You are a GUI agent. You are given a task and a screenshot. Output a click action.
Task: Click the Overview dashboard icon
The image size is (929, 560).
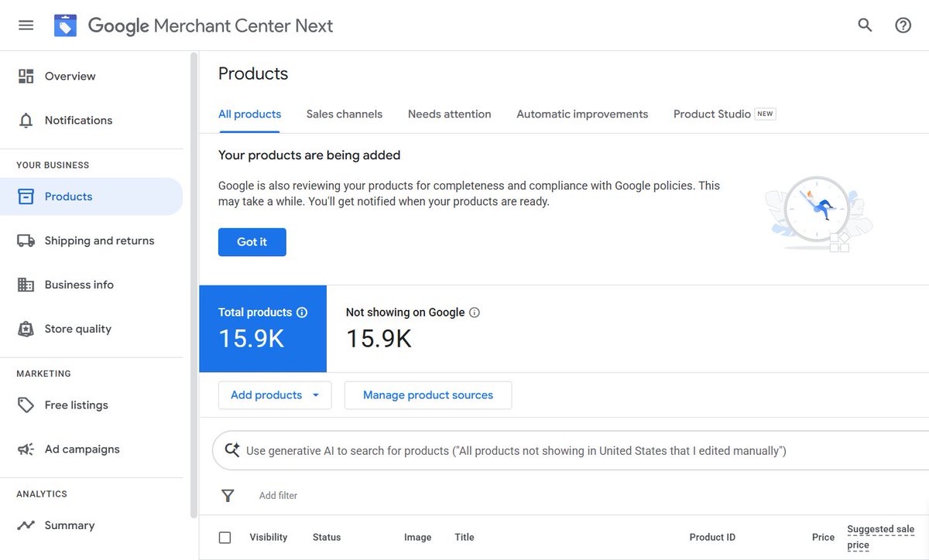(26, 76)
